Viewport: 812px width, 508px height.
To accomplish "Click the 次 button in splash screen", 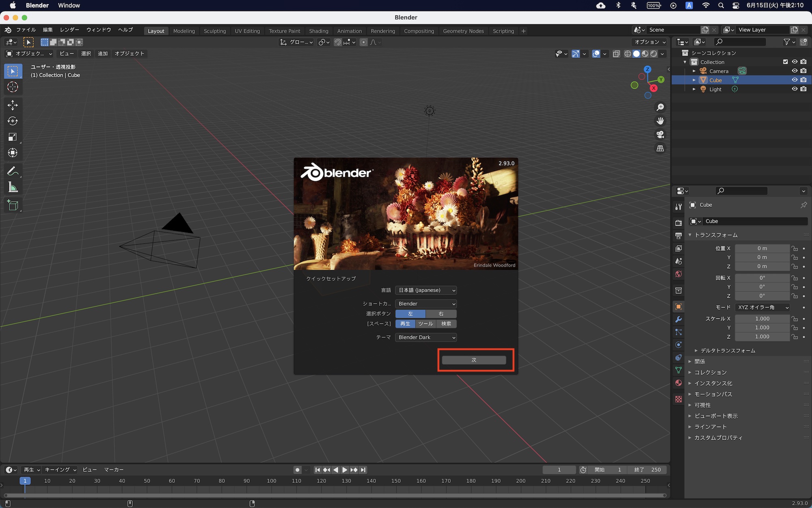I will (x=474, y=360).
